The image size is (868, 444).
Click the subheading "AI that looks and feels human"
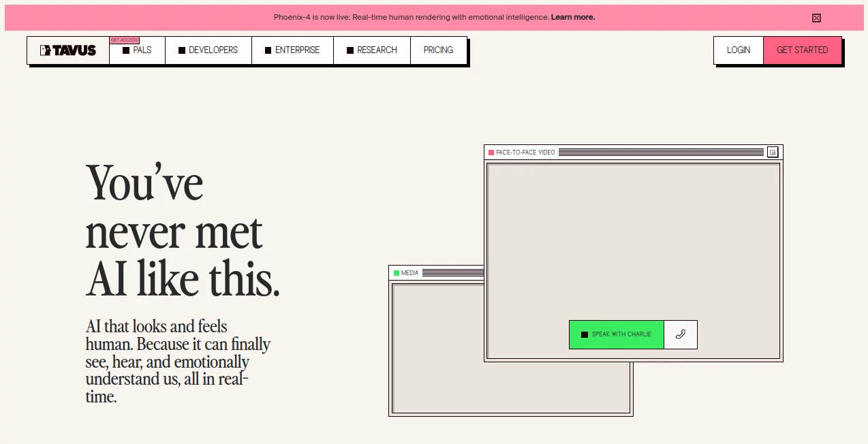pyautogui.click(x=178, y=361)
